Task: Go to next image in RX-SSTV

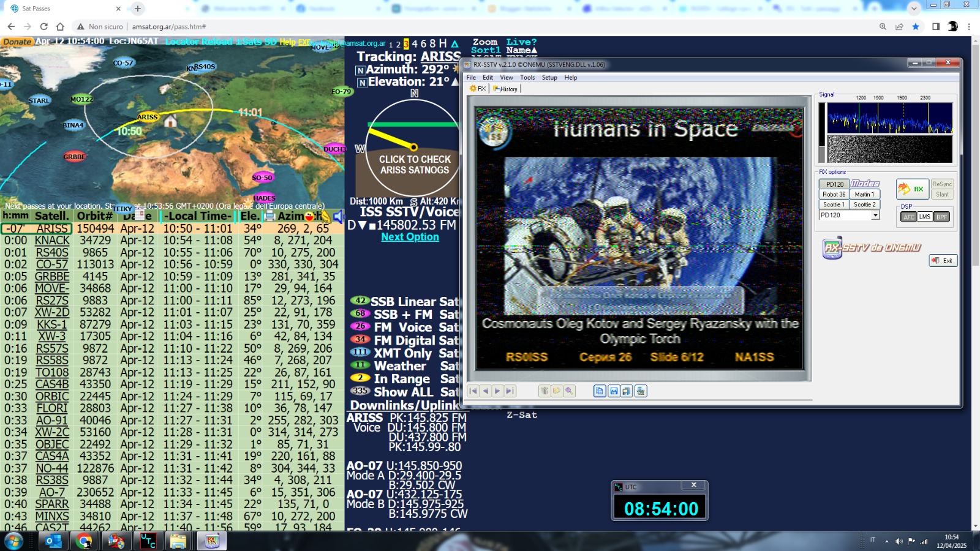Action: tap(497, 391)
